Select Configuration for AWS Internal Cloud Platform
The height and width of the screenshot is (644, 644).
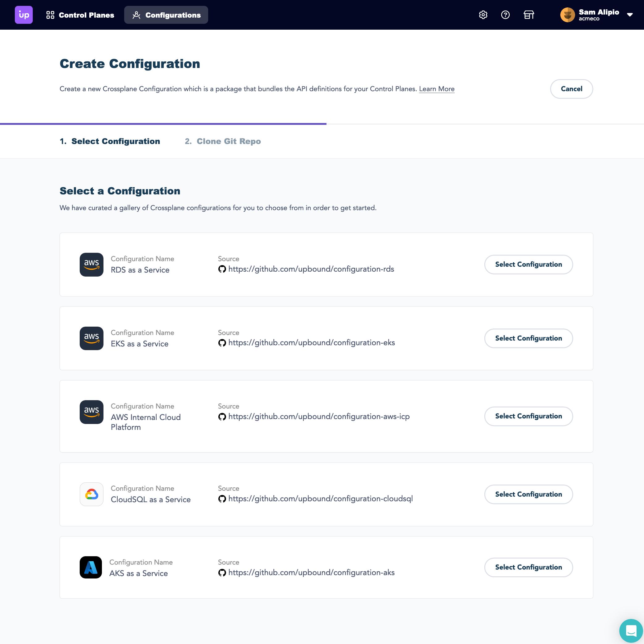point(528,416)
